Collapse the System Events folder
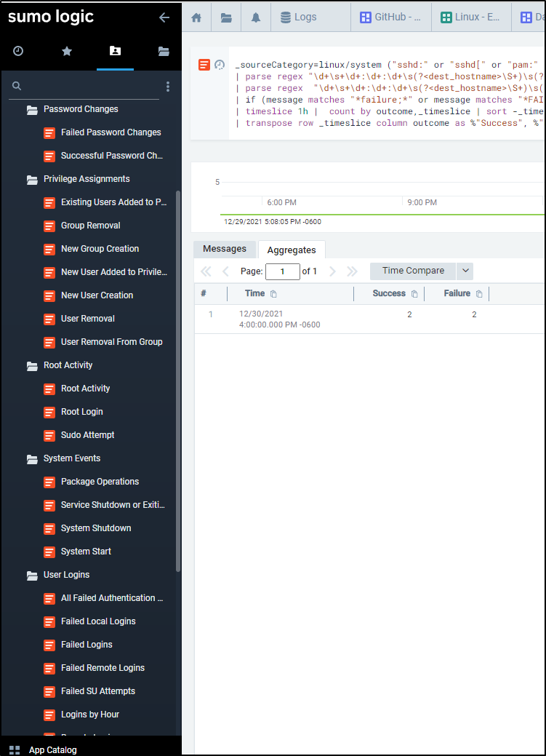The image size is (546, 756). [32, 459]
